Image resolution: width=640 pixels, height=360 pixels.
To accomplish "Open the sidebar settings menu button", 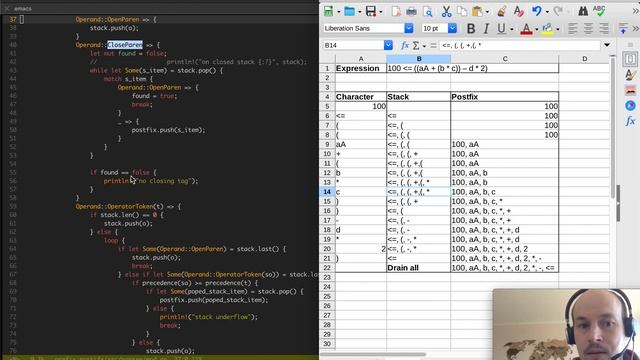I will click(x=630, y=44).
